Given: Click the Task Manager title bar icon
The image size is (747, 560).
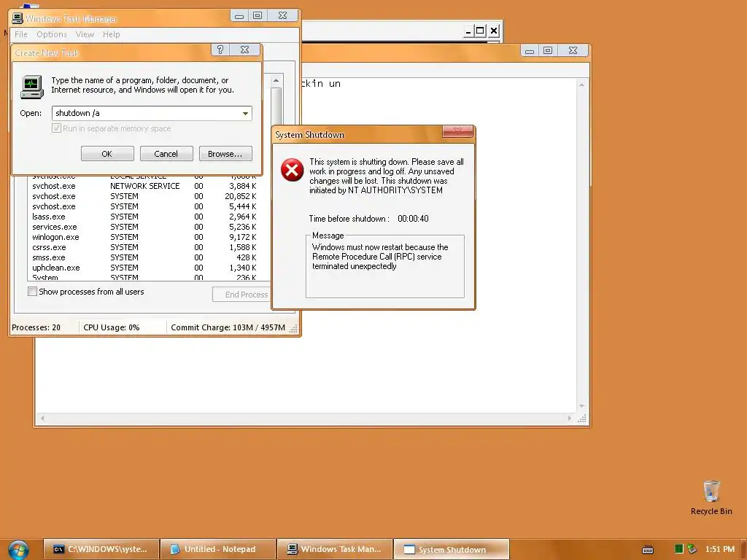Looking at the screenshot, I should point(18,18).
